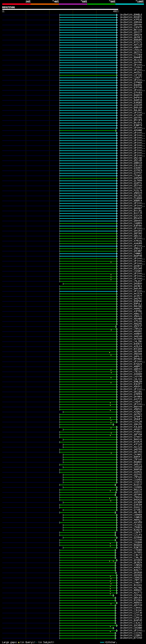This screenshot has width=146, height=644.
Task: Click hit name UniRef100_B4HPX8
Action: 131,100
